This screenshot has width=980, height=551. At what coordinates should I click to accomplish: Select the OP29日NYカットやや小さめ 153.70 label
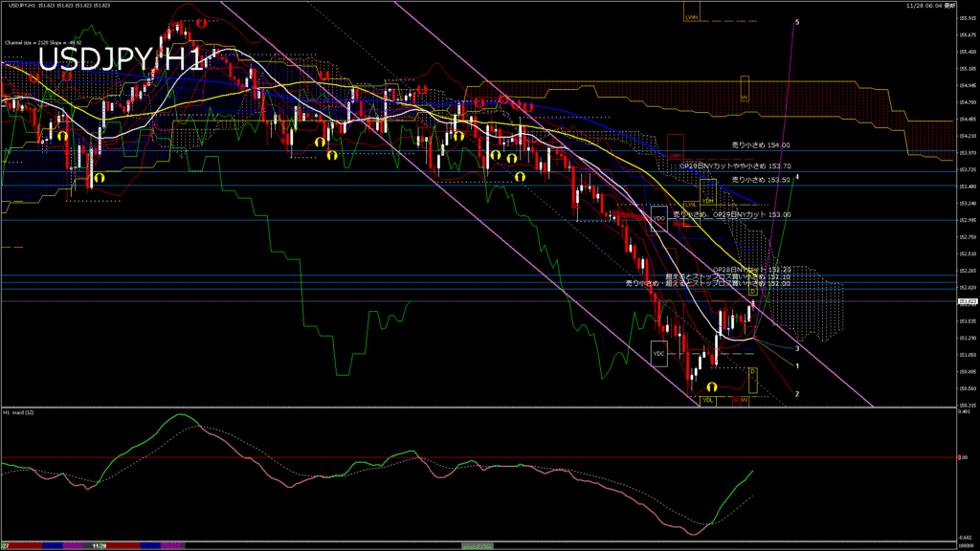(735, 166)
